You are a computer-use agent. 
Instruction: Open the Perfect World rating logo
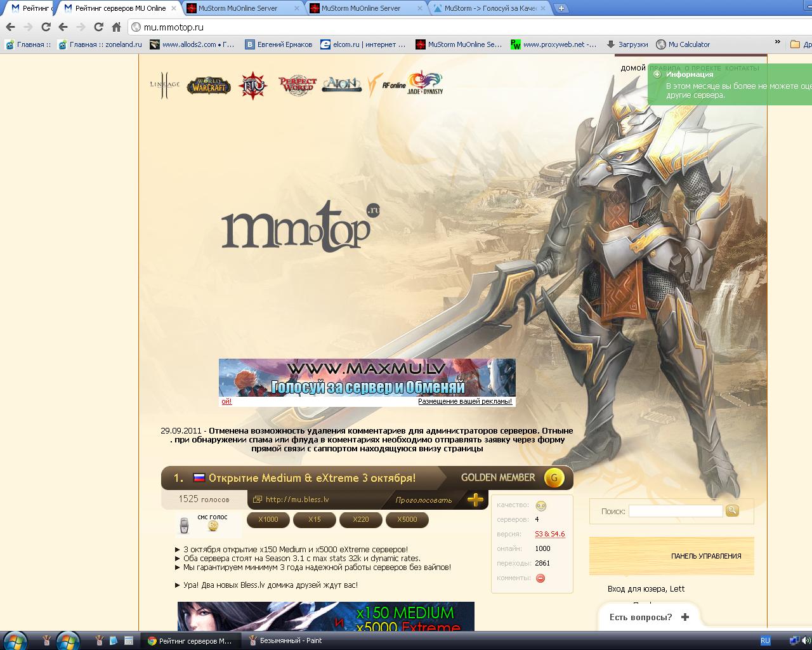click(x=297, y=84)
